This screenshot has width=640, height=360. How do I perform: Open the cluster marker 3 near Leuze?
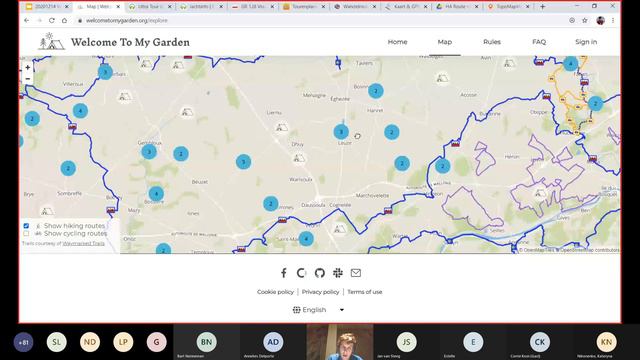(x=341, y=132)
